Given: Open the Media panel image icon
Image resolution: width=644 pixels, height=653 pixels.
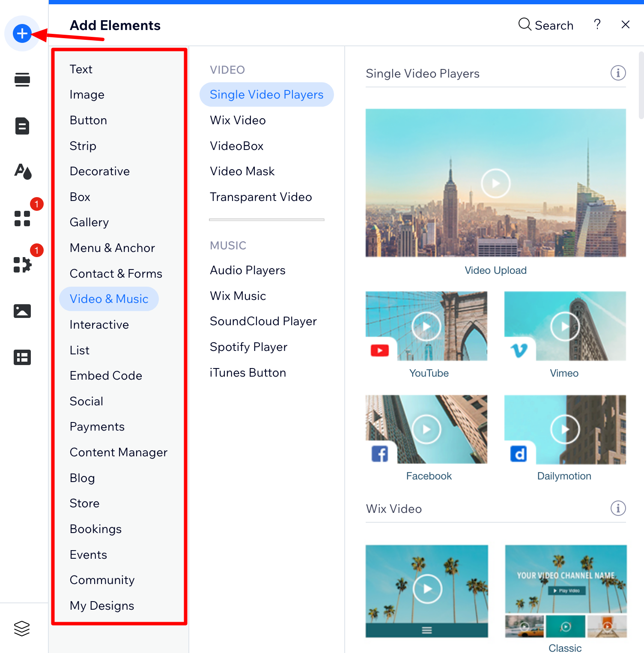Looking at the screenshot, I should point(22,311).
